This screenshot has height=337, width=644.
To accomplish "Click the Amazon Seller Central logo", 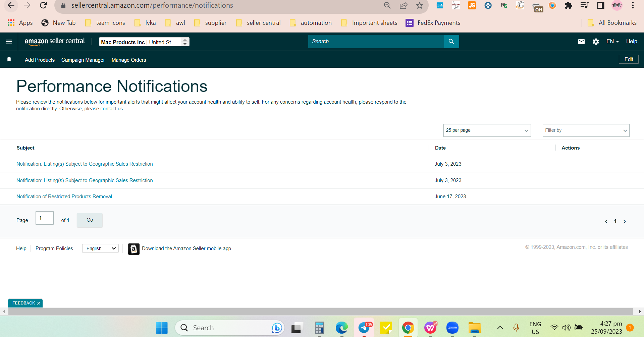I will pos(55,42).
